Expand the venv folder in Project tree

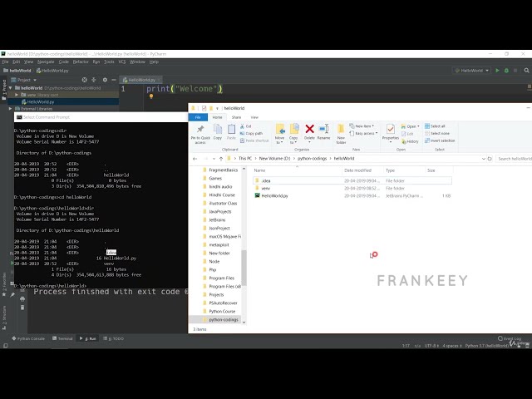coord(17,95)
